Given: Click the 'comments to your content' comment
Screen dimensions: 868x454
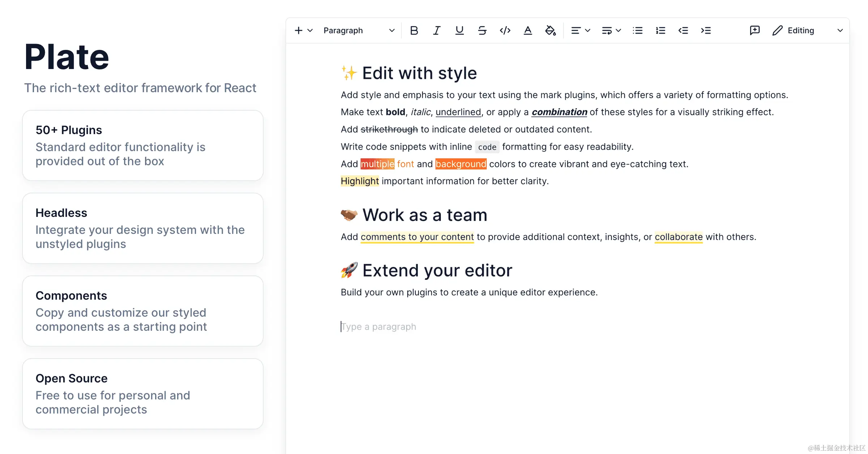Looking at the screenshot, I should 417,237.
